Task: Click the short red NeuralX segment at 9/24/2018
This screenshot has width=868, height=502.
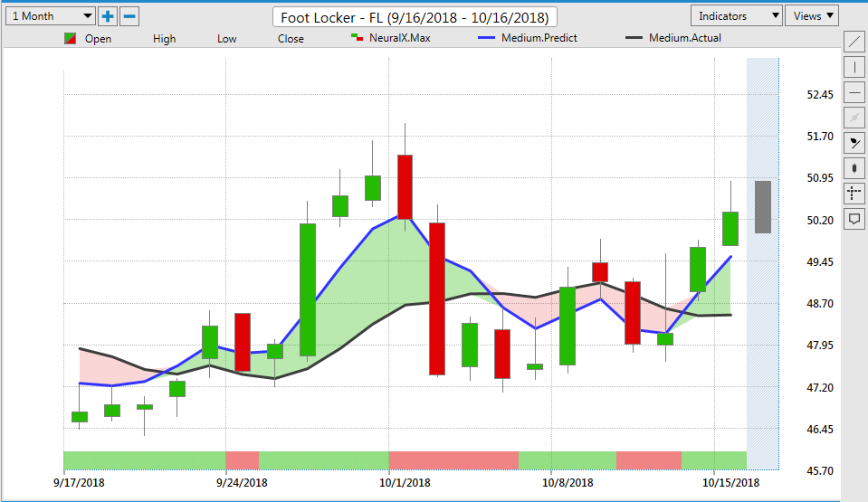Action: click(243, 460)
